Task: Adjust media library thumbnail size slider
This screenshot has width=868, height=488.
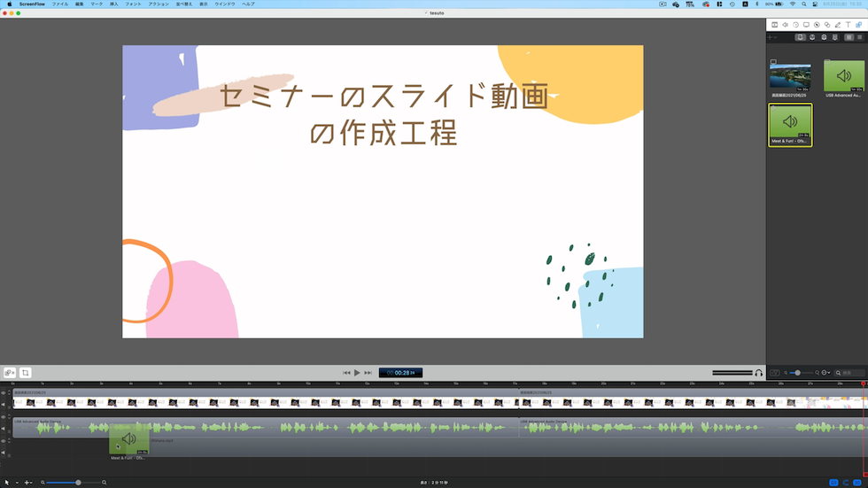Action: point(801,373)
